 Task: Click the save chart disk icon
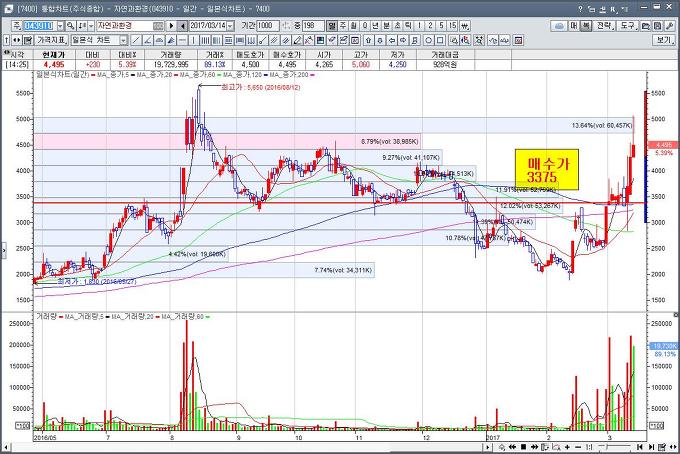tap(657, 26)
